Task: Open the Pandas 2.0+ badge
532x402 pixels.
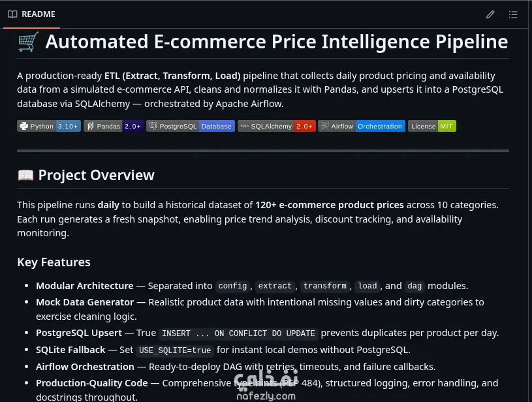Action: pos(114,126)
